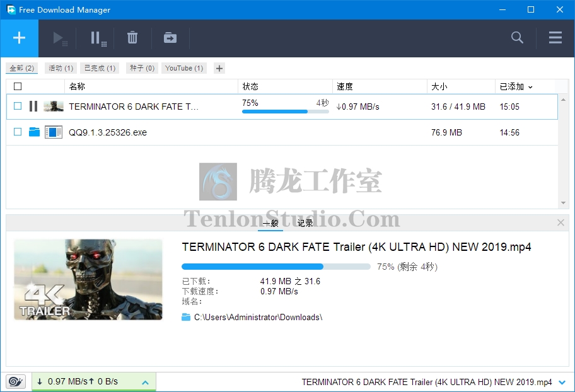Open the hamburger main menu

coord(555,37)
